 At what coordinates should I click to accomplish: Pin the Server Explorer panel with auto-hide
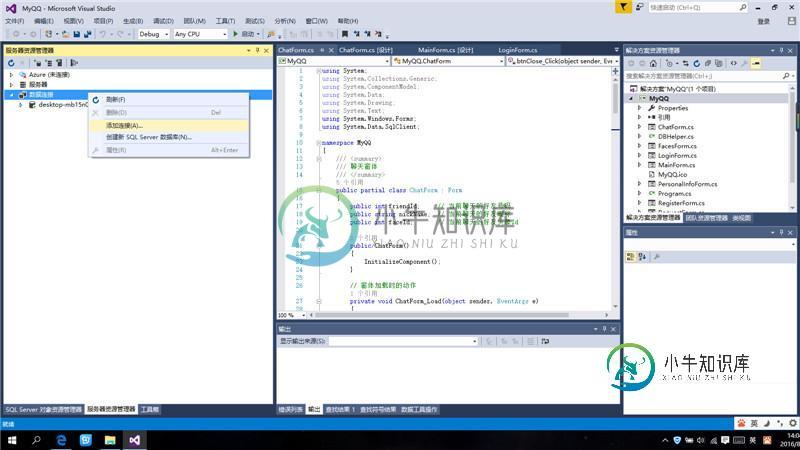[257, 51]
